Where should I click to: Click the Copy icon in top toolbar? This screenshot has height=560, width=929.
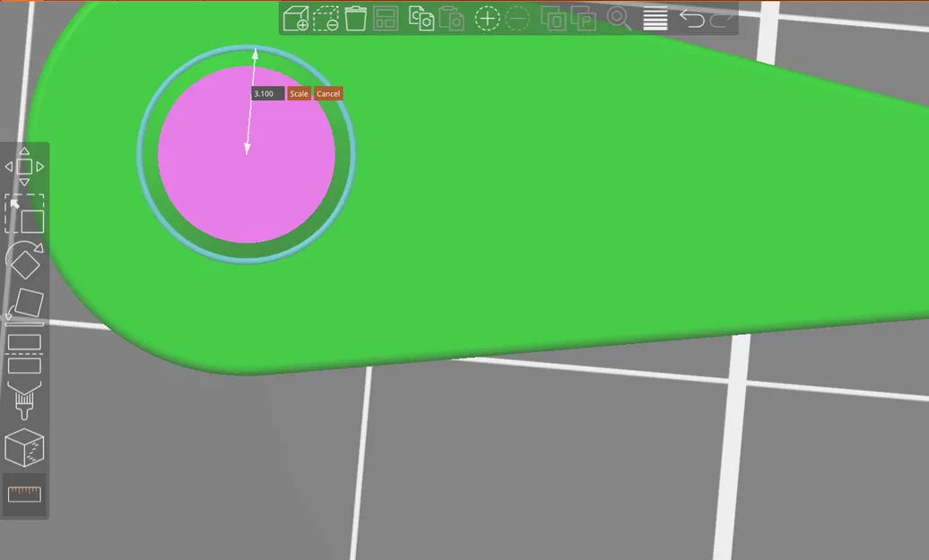(x=421, y=18)
